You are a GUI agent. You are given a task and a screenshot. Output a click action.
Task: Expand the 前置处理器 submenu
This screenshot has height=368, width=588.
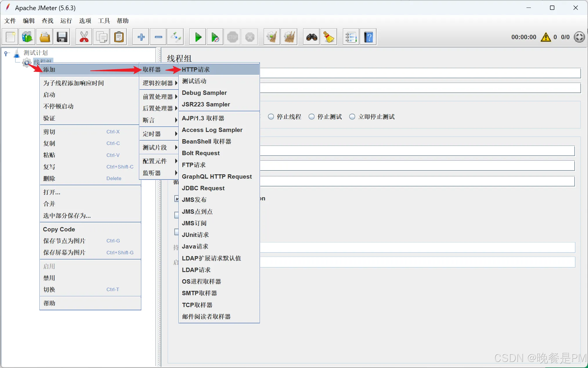(159, 97)
